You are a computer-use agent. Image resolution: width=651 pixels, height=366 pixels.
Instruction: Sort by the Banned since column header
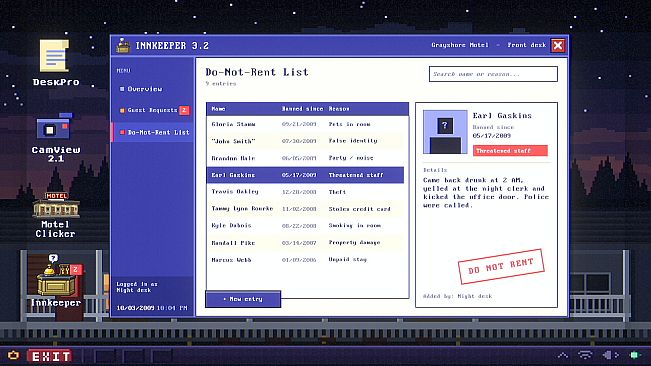tap(302, 109)
